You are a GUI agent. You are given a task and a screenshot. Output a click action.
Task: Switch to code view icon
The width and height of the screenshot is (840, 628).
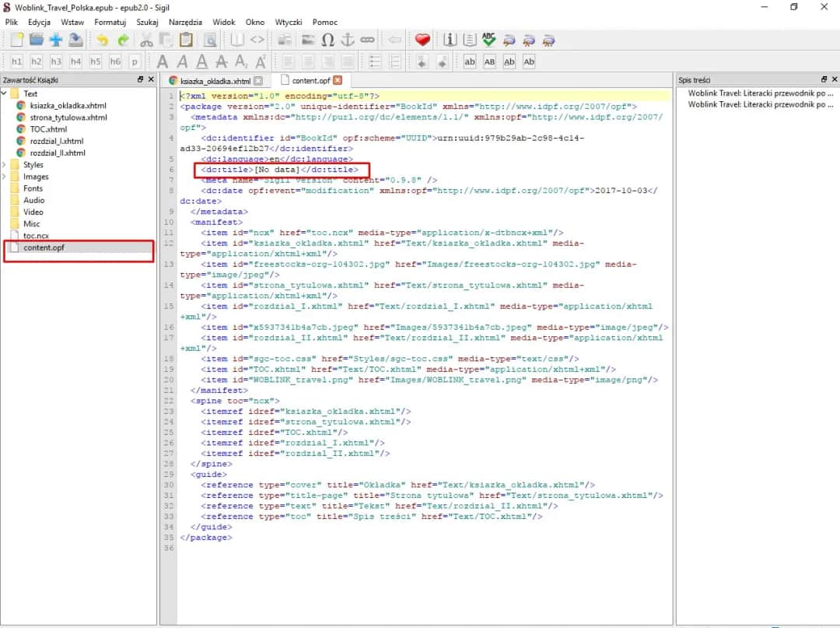point(257,40)
